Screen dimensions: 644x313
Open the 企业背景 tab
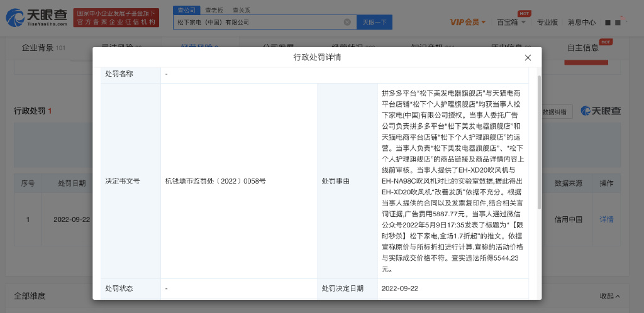(43, 48)
